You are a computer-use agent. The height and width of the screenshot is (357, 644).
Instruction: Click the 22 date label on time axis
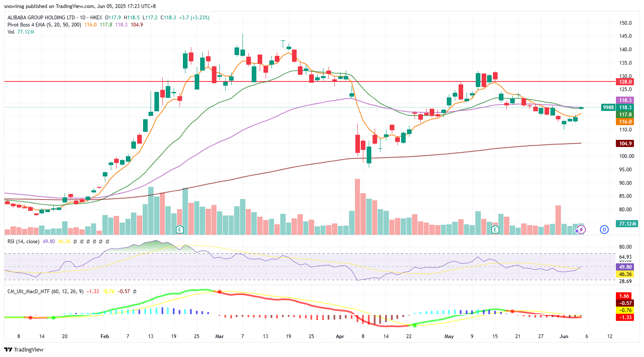coord(409,336)
